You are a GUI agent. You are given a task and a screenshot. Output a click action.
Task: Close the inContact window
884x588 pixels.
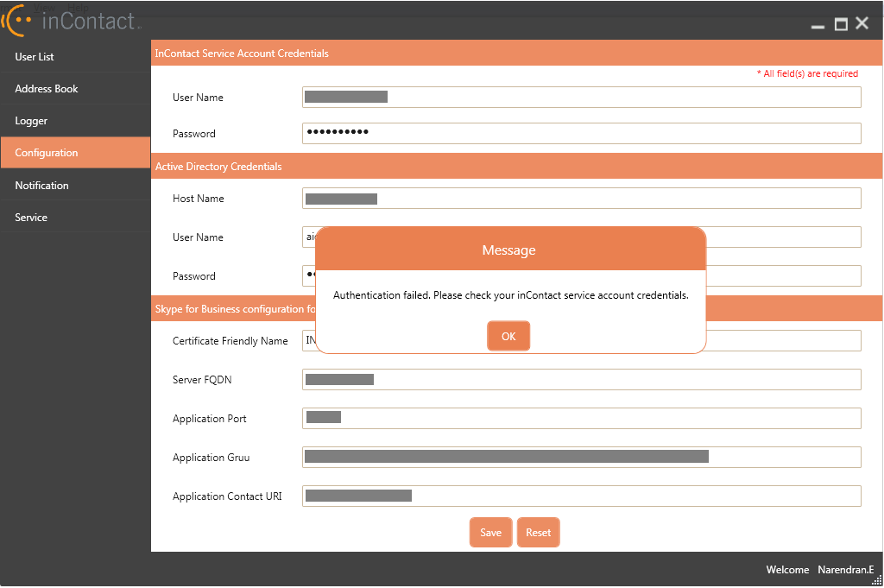(x=862, y=23)
